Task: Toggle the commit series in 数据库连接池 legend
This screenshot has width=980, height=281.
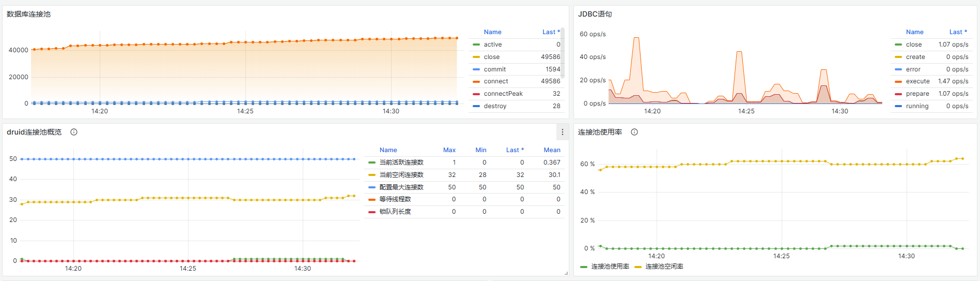Action: tap(494, 69)
